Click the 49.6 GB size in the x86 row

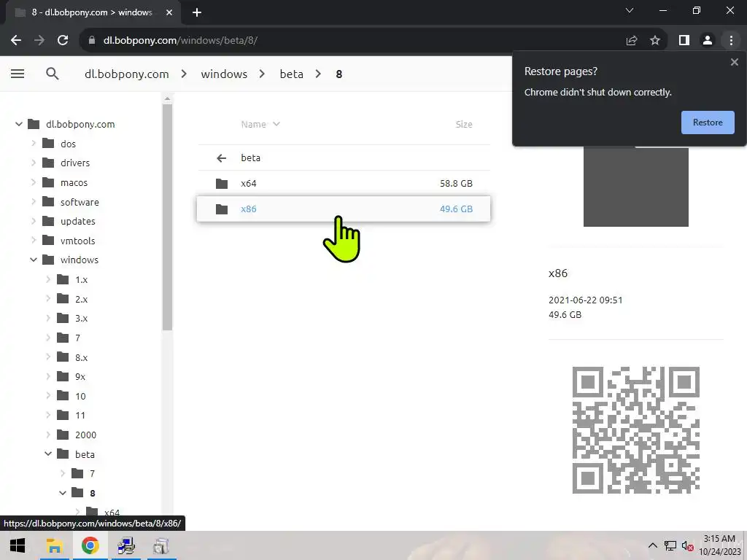pyautogui.click(x=457, y=209)
